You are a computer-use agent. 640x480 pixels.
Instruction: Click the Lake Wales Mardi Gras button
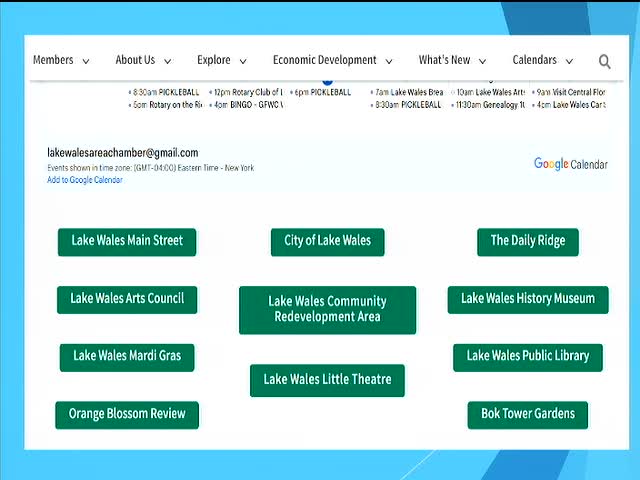[127, 358]
